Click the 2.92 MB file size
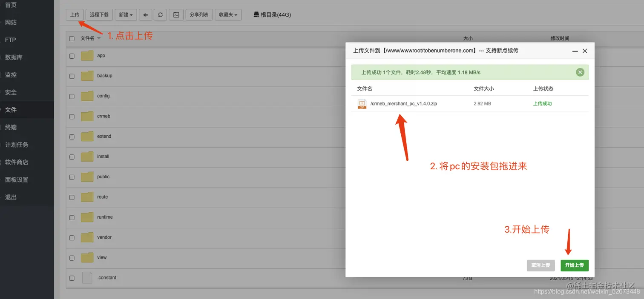 tap(482, 103)
